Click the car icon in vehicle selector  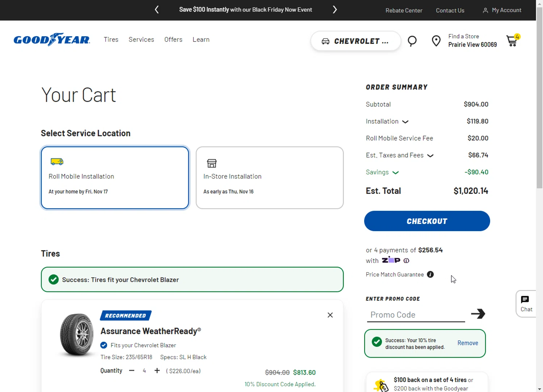coord(325,41)
